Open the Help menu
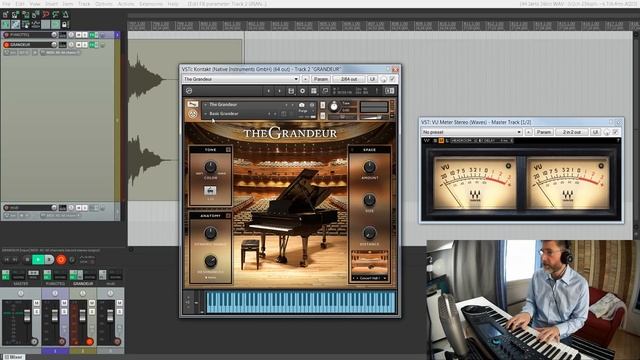This screenshot has width=640, height=360. [x=173, y=4]
